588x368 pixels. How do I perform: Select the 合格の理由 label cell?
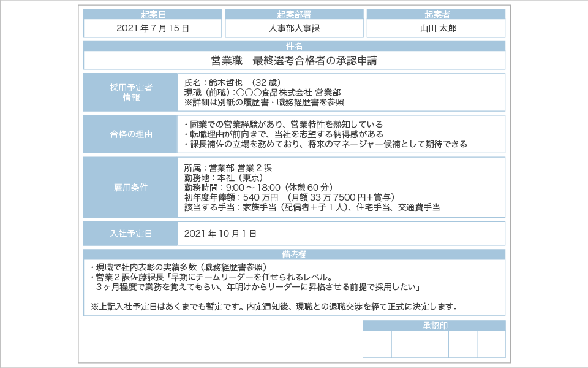click(x=131, y=134)
